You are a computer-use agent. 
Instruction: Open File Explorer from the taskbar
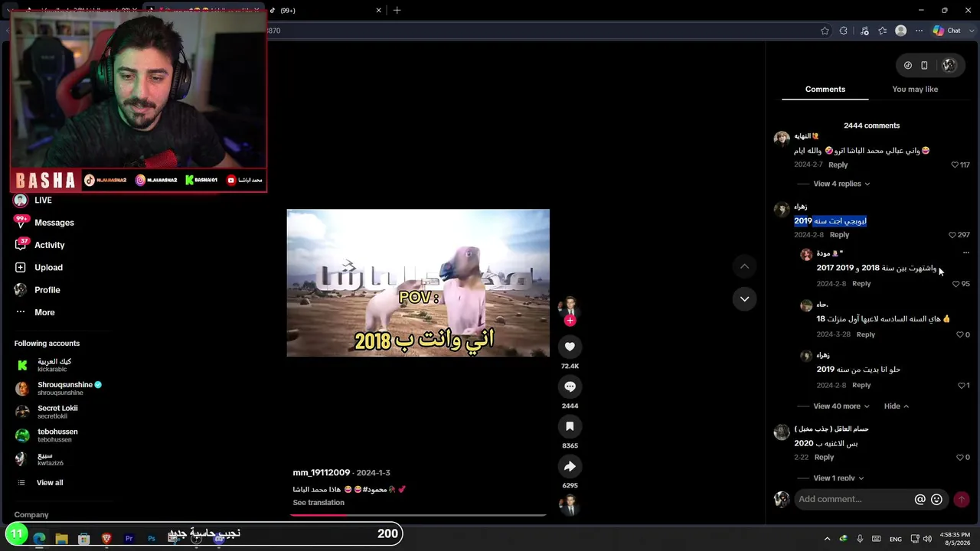point(62,539)
